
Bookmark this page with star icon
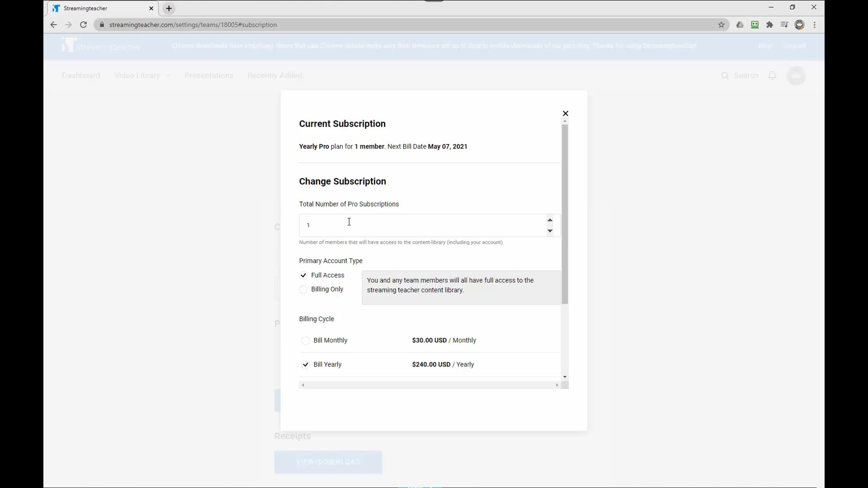722,25
